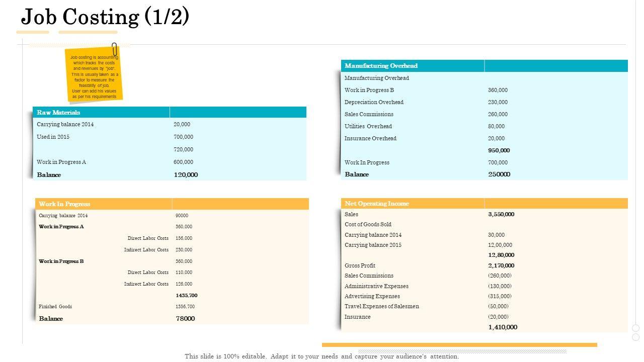Select the 80,000 Utilities Overhead value
This screenshot has width=644, height=362.
point(496,126)
